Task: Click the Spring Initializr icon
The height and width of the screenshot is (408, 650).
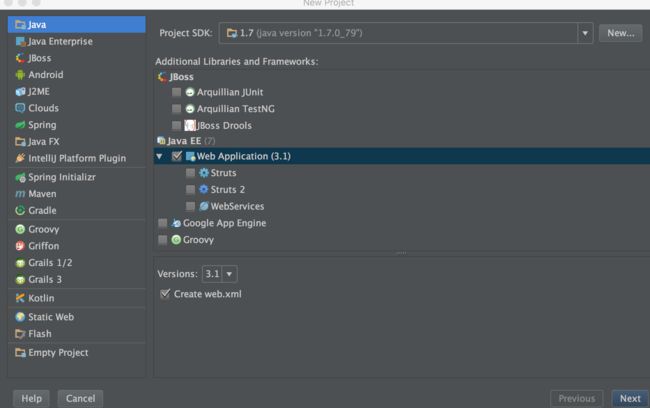Action: 20,177
